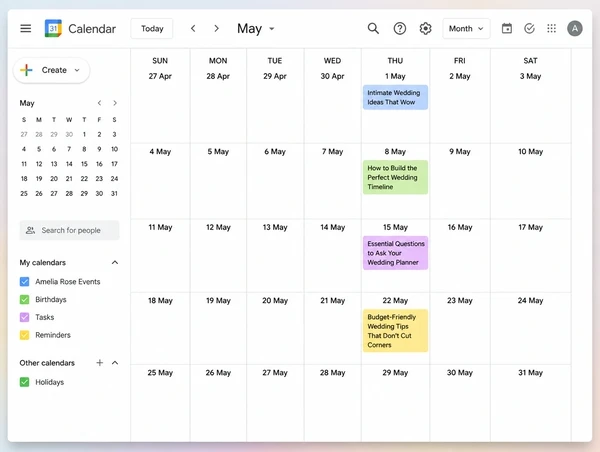Open the May month picker dropdown arrow
The width and height of the screenshot is (600, 452).
tap(272, 28)
